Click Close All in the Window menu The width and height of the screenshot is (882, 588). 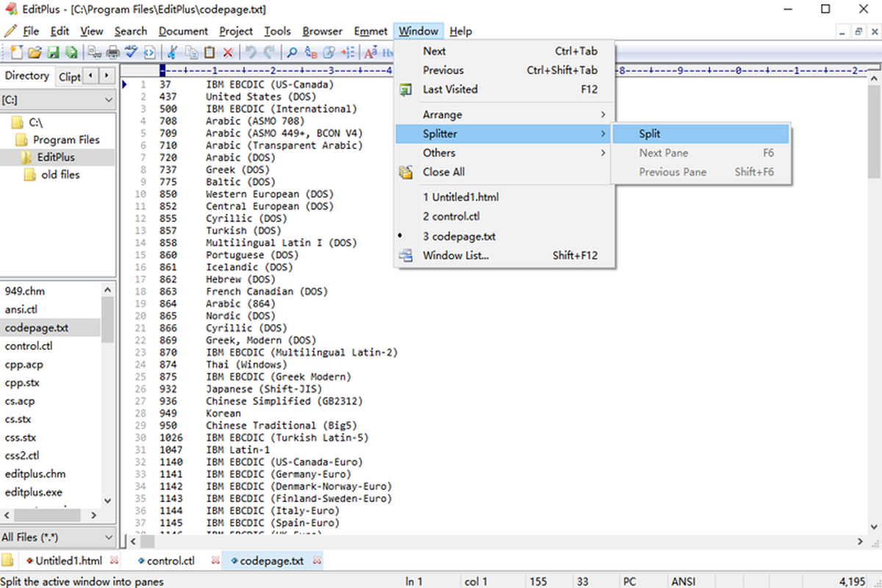(x=443, y=172)
